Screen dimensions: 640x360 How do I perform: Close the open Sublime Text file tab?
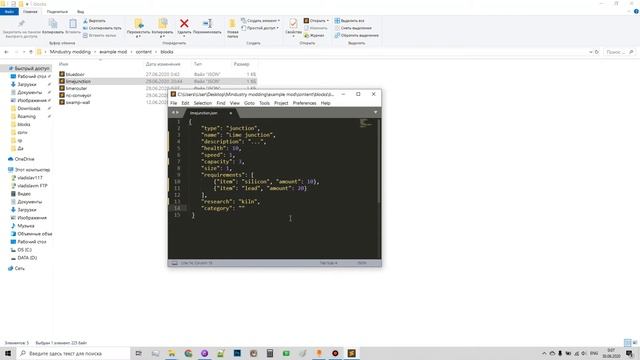(x=231, y=113)
